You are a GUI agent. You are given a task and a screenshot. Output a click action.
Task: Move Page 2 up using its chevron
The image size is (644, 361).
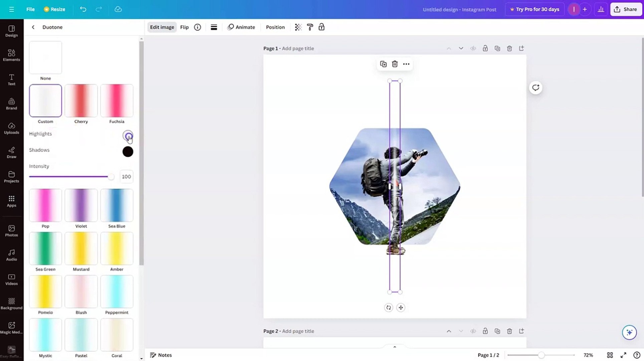tap(449, 331)
